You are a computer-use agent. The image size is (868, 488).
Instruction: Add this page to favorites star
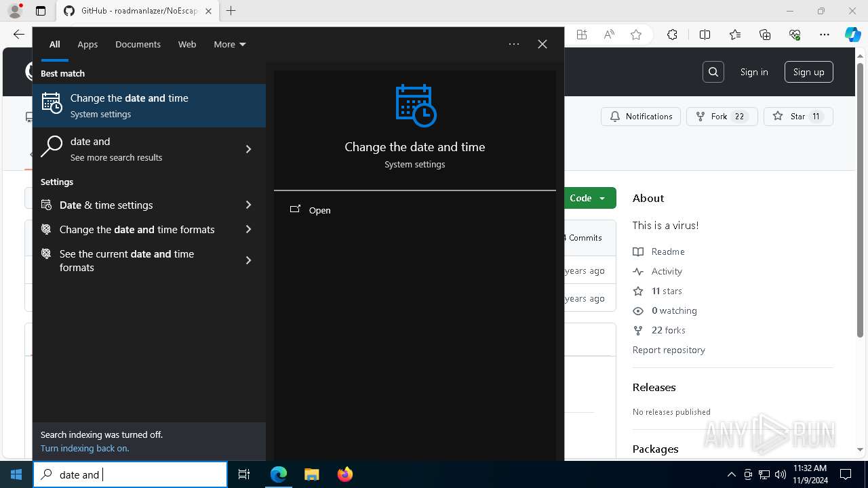point(636,35)
